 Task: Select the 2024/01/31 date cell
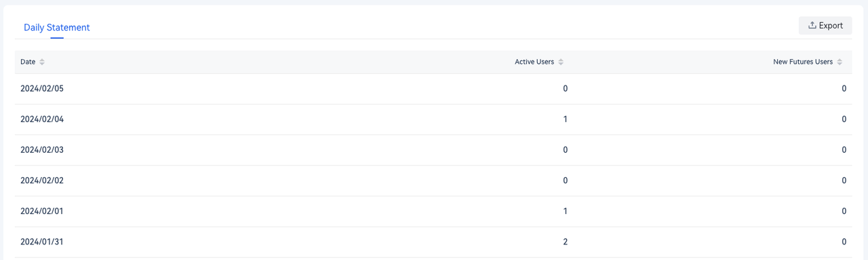coord(42,242)
